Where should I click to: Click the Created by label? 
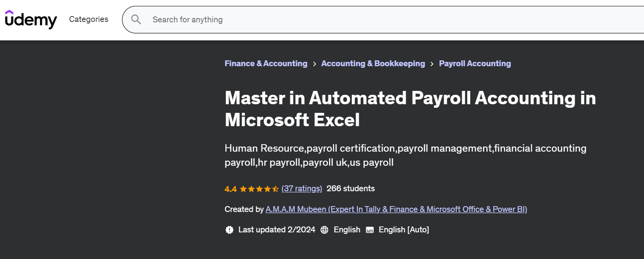[x=244, y=209]
